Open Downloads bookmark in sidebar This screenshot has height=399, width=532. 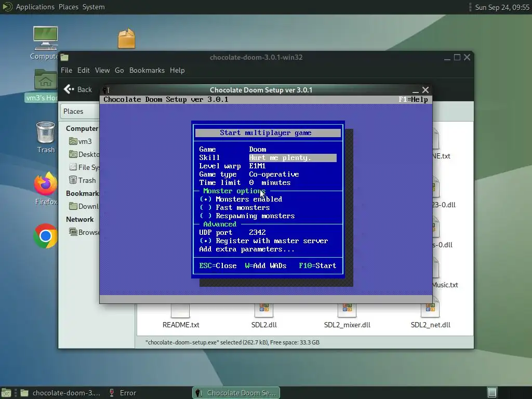84,206
